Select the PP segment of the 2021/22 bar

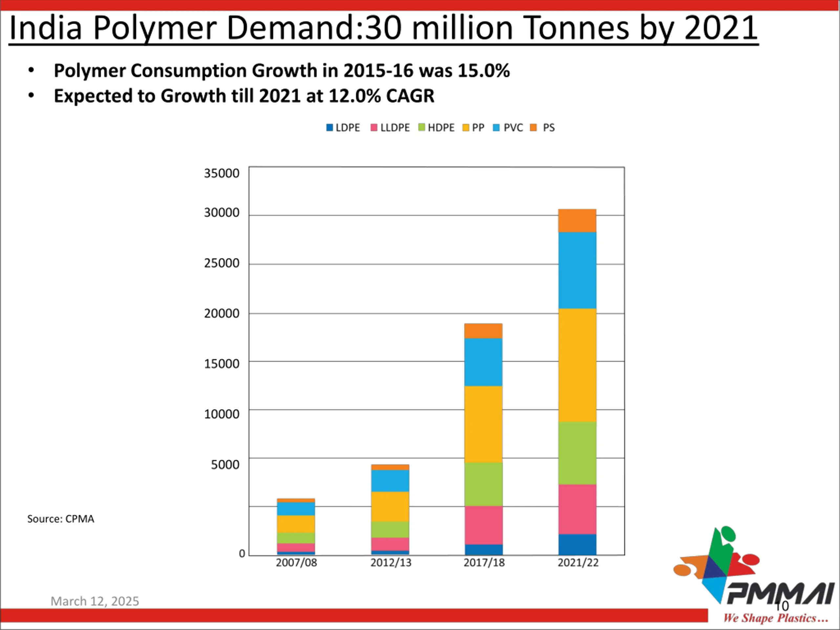577,365
